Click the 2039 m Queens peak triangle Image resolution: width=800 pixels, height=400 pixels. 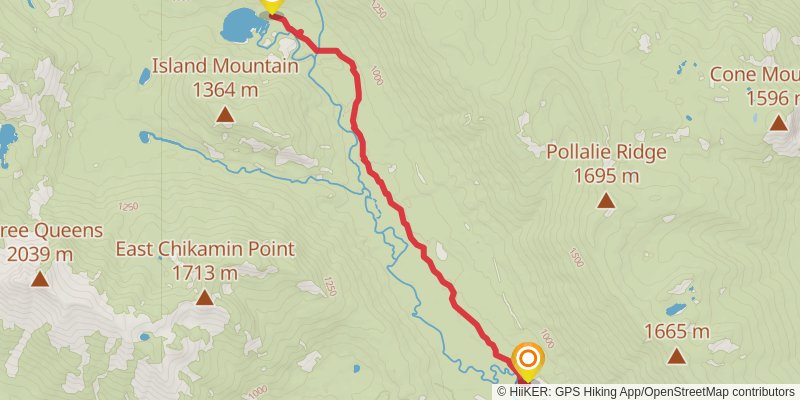coord(40,279)
